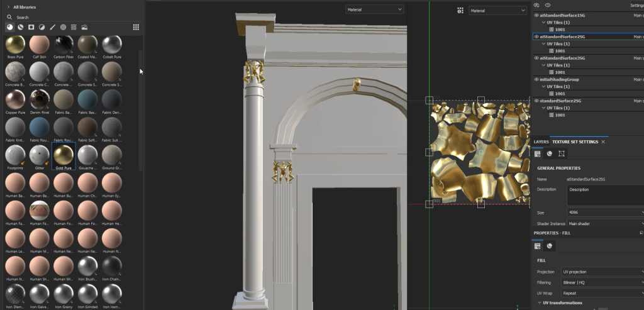Expand the All libraries tree

(8, 7)
